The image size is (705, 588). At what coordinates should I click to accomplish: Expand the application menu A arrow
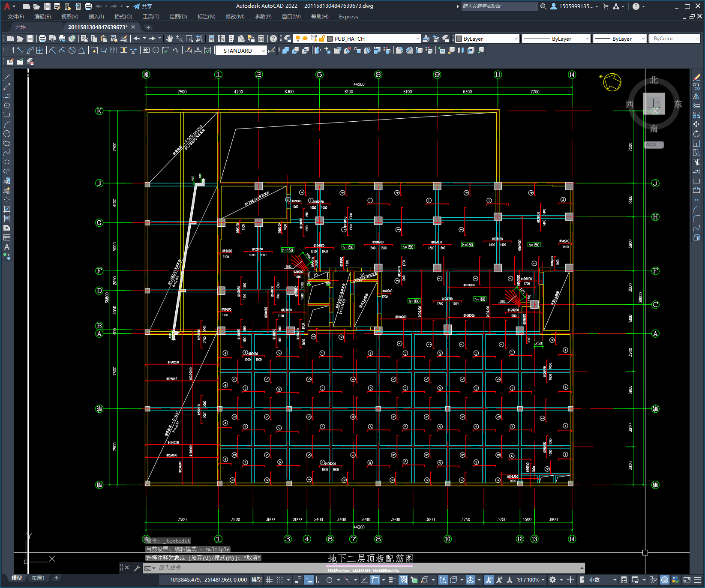point(14,6)
